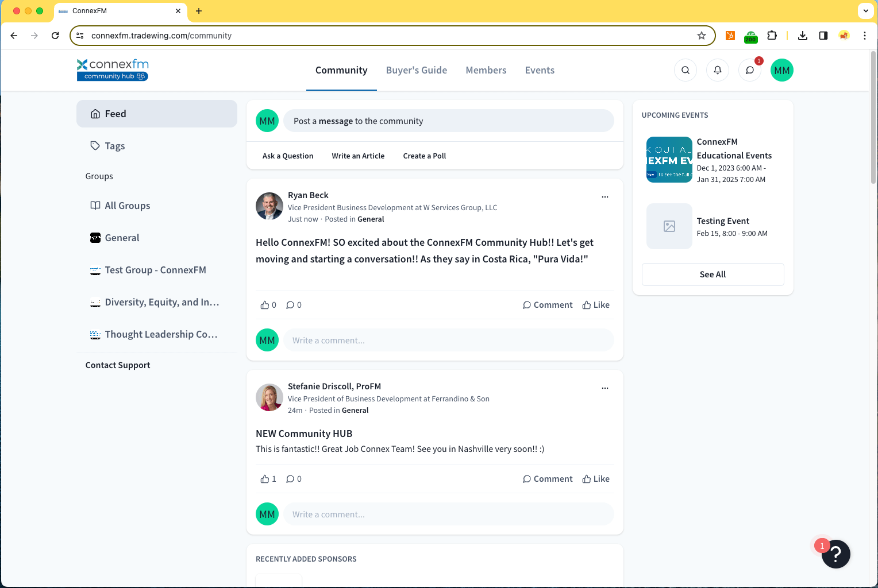Open messages chat bubble icon
The width and height of the screenshot is (878, 588).
click(x=750, y=70)
